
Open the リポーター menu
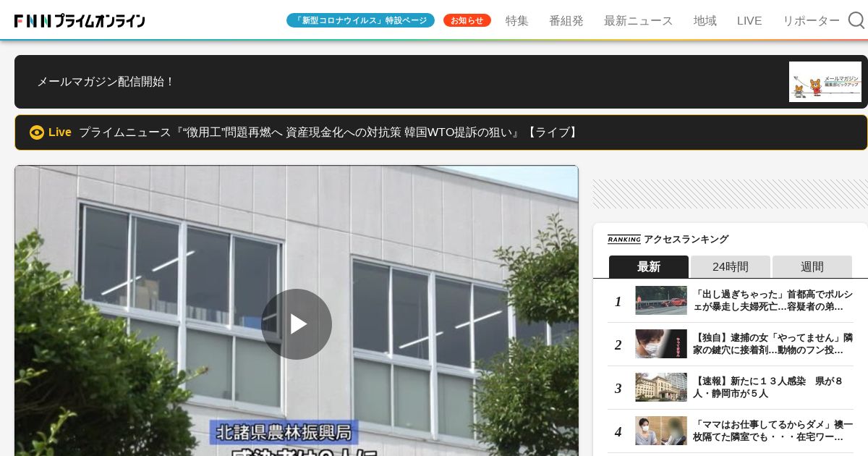click(811, 21)
